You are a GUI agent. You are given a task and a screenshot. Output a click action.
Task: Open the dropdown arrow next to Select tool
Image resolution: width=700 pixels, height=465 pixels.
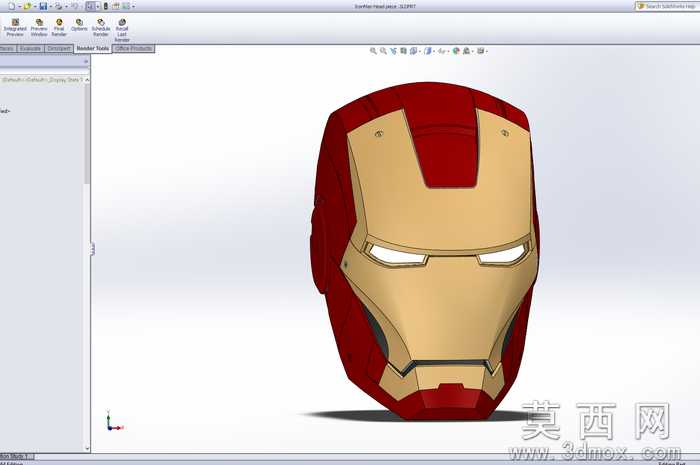[98, 7]
